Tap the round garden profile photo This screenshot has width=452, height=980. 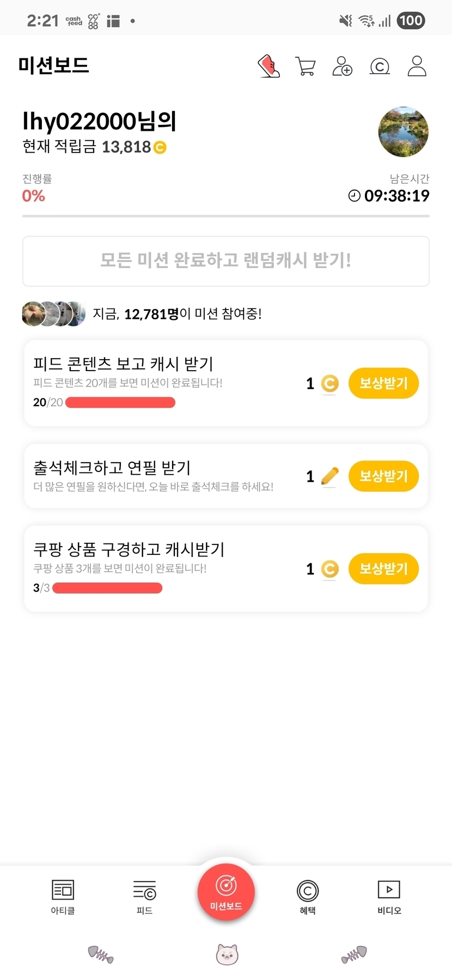(x=403, y=132)
